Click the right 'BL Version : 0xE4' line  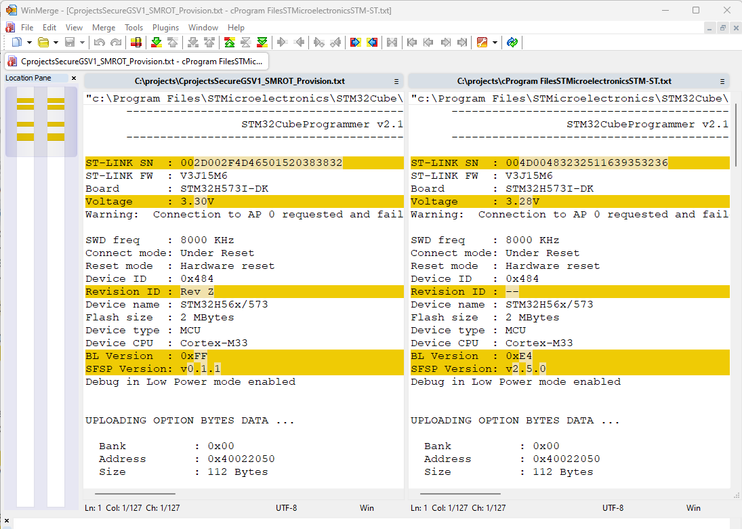pos(570,356)
